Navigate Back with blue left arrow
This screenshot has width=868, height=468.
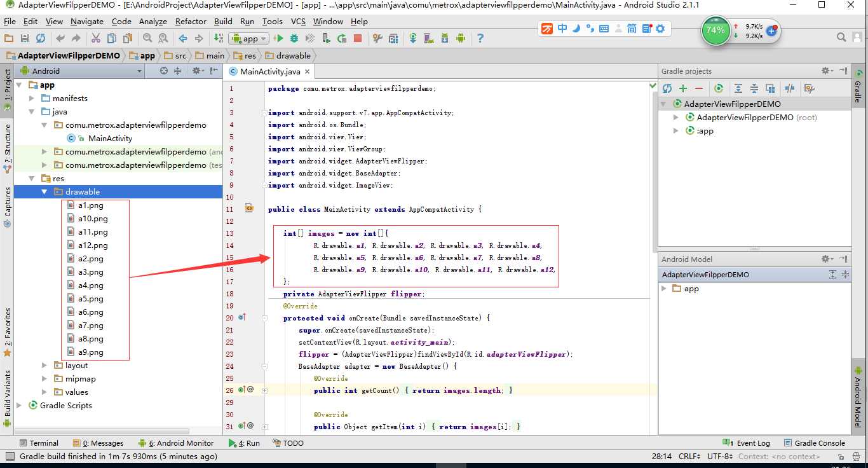pos(183,38)
